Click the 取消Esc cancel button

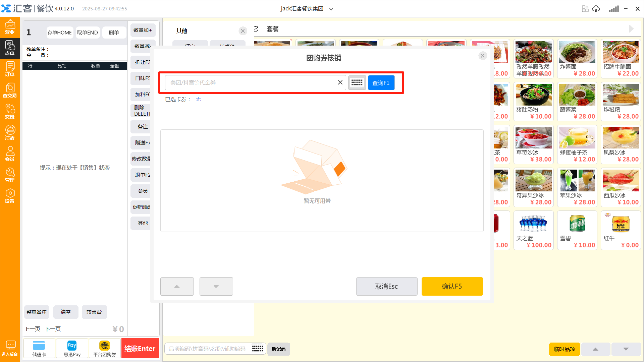tap(386, 286)
